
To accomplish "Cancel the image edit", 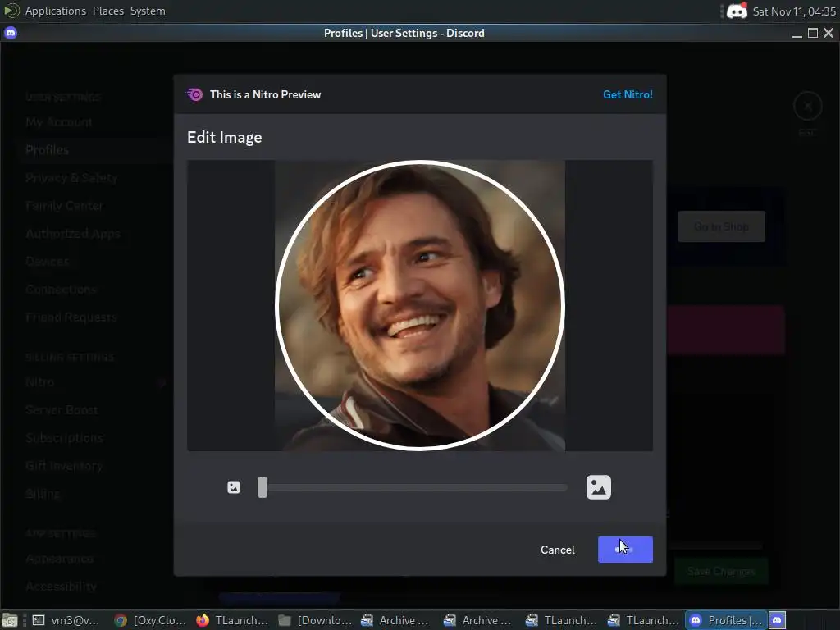I will coord(557,550).
